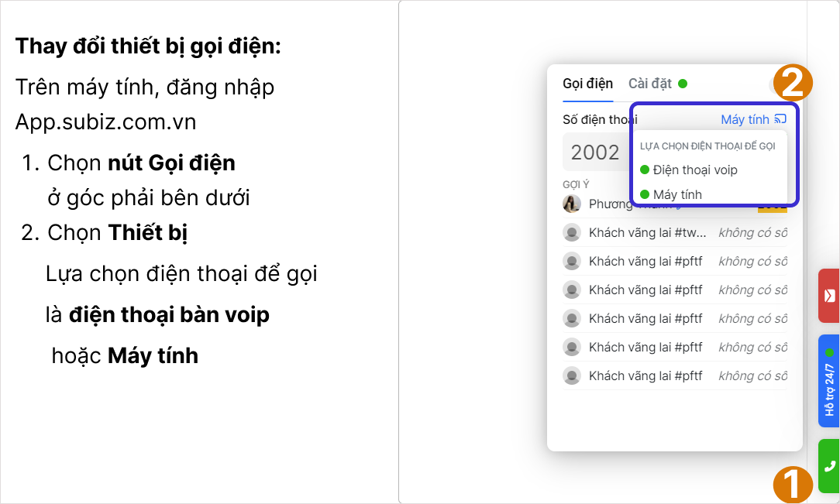Click the phone number field showing 2002
Viewport: 840px width, 504px height.
point(595,153)
